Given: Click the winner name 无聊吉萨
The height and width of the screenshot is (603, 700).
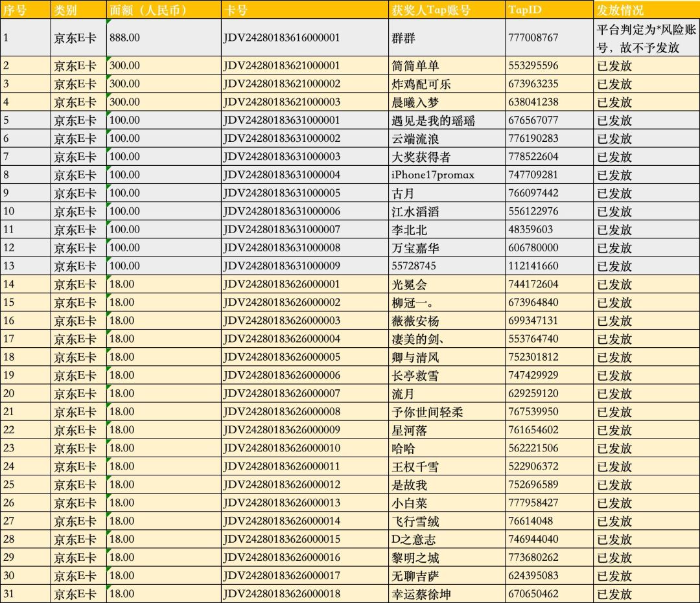Looking at the screenshot, I should point(415,576).
